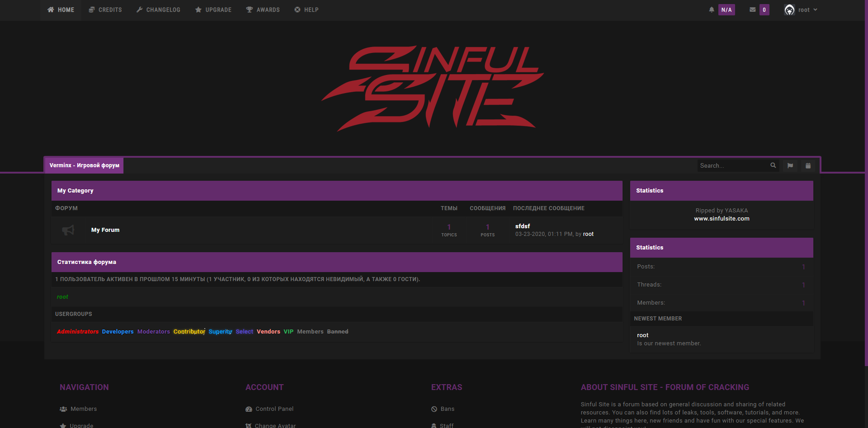Open the last post sfdsf

point(523,226)
